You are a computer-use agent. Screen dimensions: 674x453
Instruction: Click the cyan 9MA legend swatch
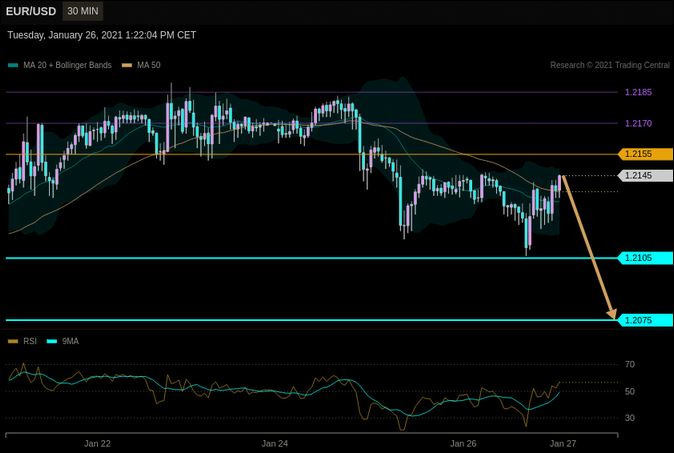(52, 342)
